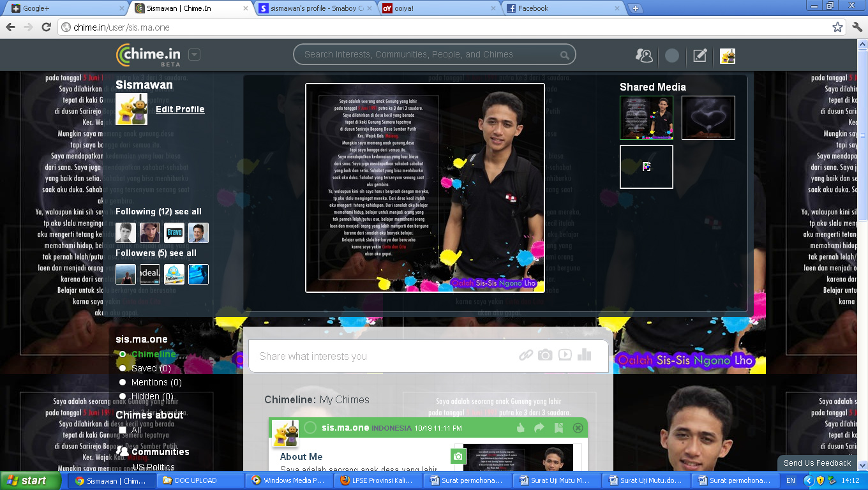Viewport: 868px width, 490px height.
Task: Open the first Followers avatar
Action: 126,274
